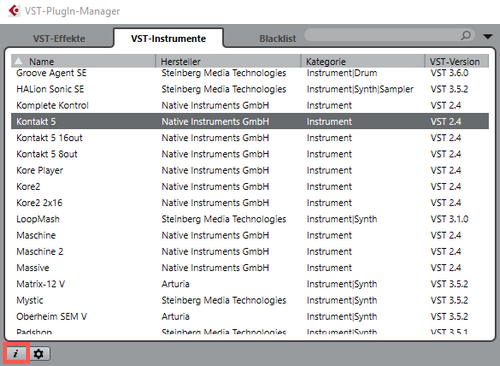Viewport: 500px width, 366px height.
Task: Click Steinberg Media Technologies in LoopMash row
Action: 224,219
